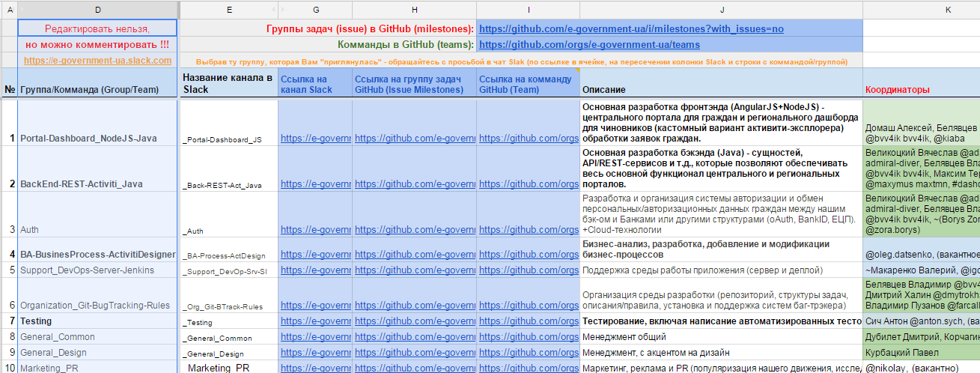Screen dimensions: 980x373
Task: Select 'Ссылка на канал Slack' header cell
Action: [x=315, y=83]
